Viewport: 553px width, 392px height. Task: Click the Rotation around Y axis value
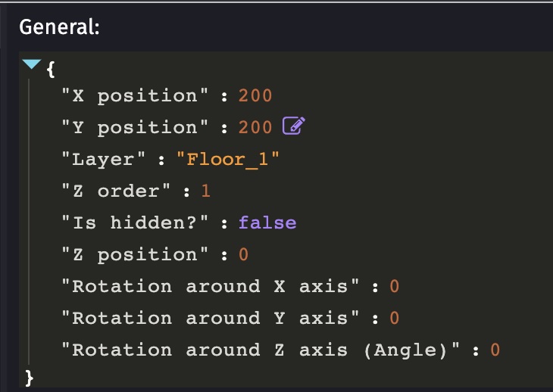coord(395,318)
